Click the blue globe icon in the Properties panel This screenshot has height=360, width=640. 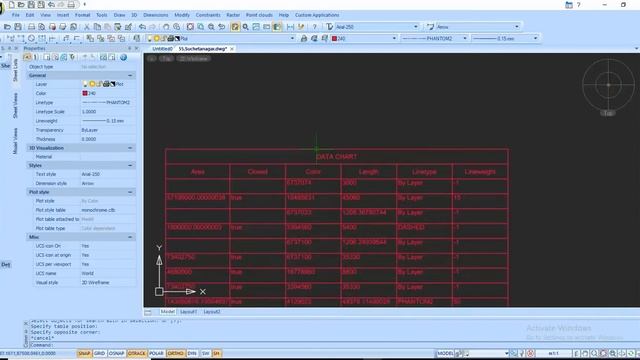[123, 57]
